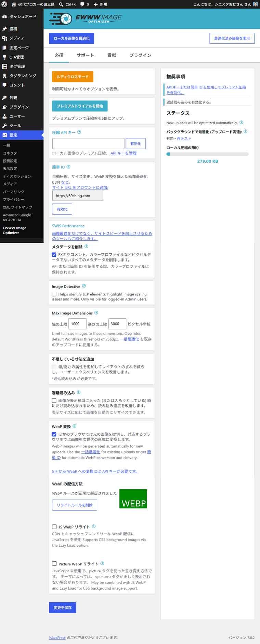Click the 変更を保存 button

[63, 607]
